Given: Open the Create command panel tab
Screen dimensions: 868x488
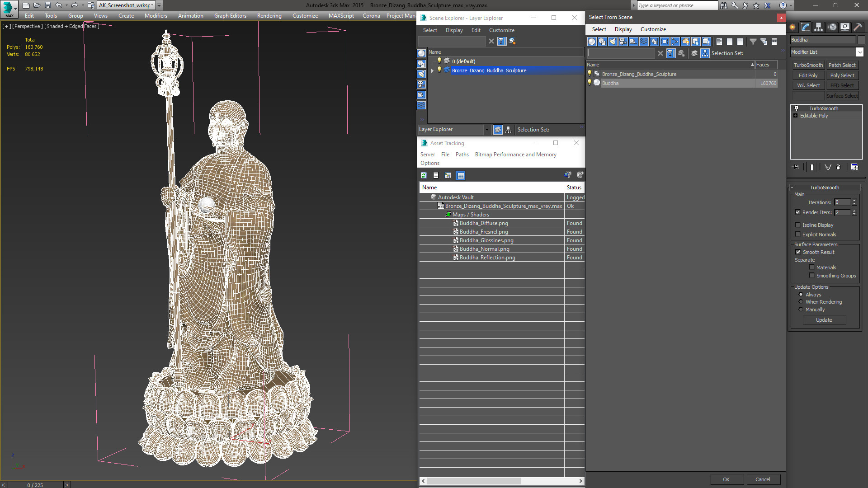Looking at the screenshot, I should coord(793,27).
